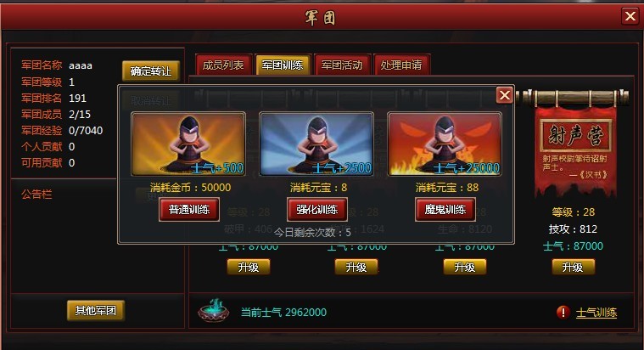This screenshot has width=644, height=350.
Task: Open the 军团活动 tab
Action: pos(342,65)
